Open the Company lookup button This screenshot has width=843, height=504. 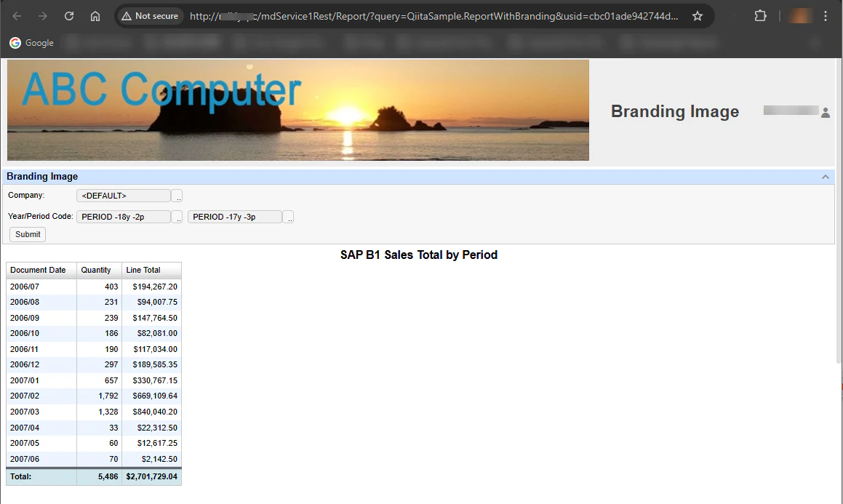point(177,196)
